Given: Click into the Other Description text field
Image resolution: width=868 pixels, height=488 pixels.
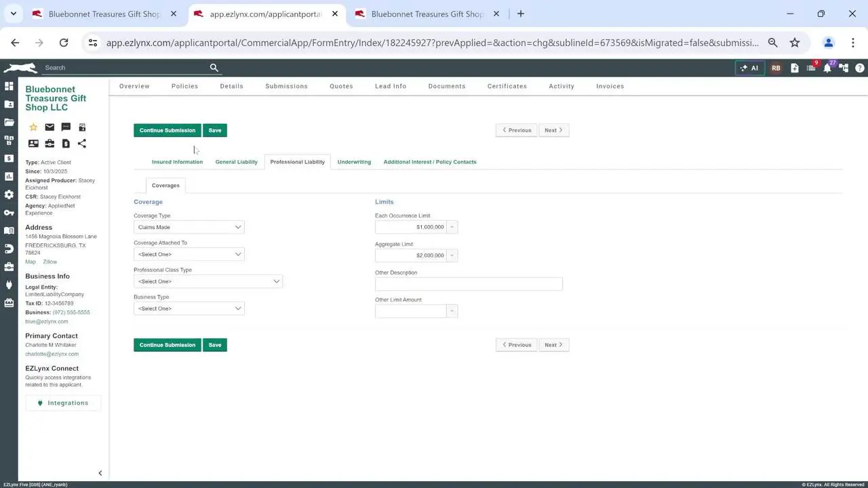Looking at the screenshot, I should point(469,284).
